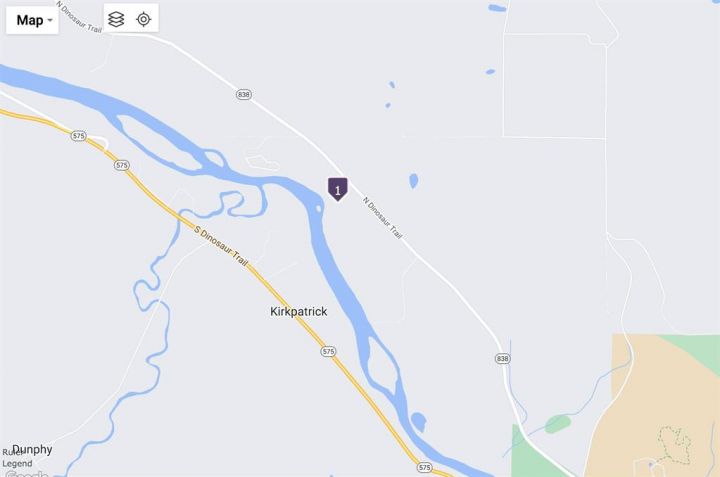
Task: Click the dashed trail loop in tan area
Action: tap(675, 442)
